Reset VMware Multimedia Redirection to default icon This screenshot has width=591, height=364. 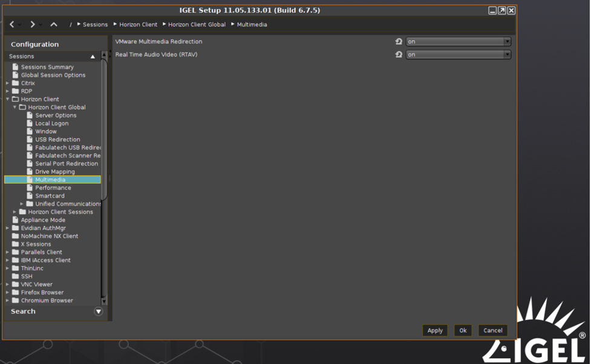(399, 42)
